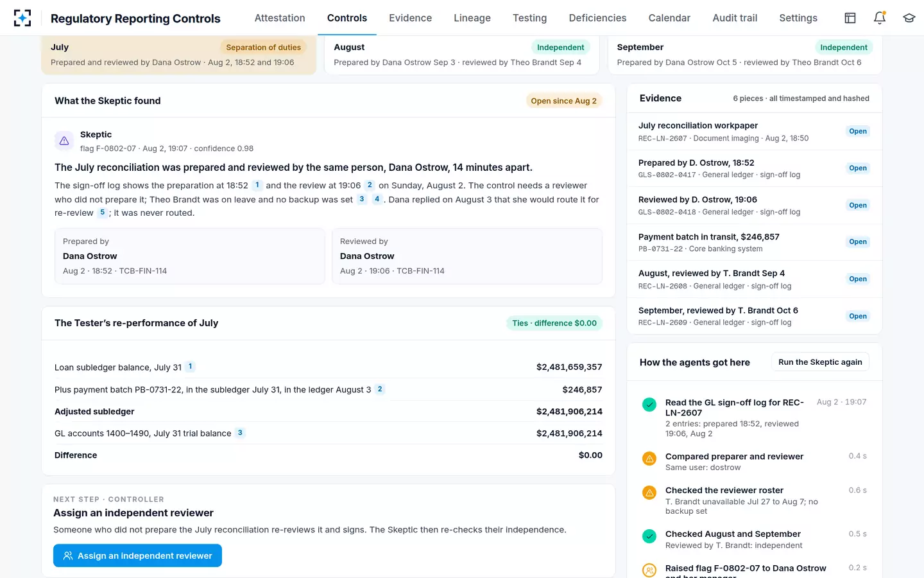Click the person icon beside Raised flag F-0802-07

(649, 570)
